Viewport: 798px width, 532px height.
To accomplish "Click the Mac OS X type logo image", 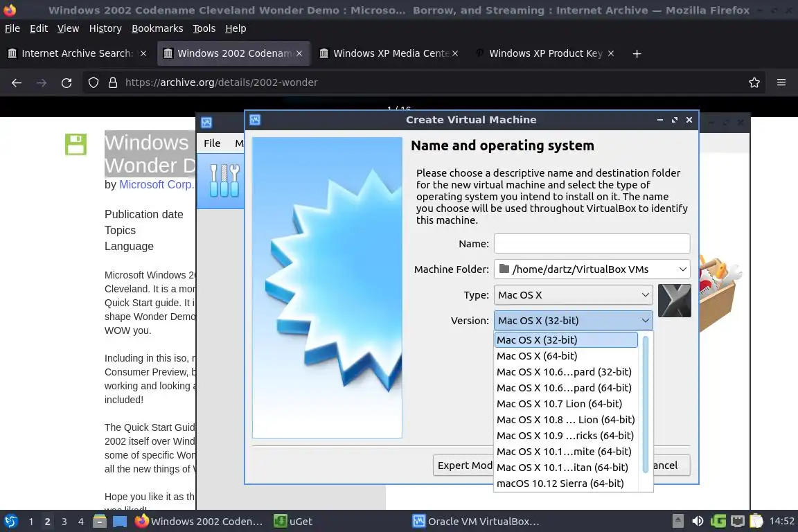I will click(x=674, y=301).
